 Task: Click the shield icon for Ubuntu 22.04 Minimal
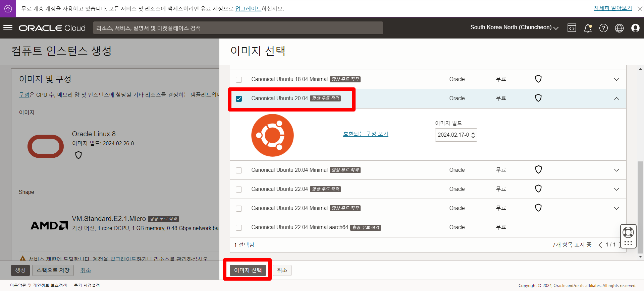click(x=538, y=208)
